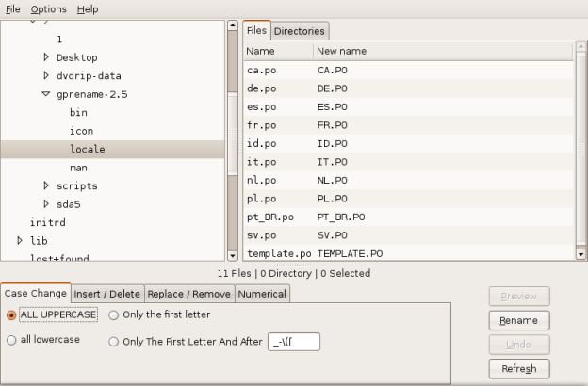
Task: Select the ALL UPPERCASE radio button
Action: coord(12,314)
